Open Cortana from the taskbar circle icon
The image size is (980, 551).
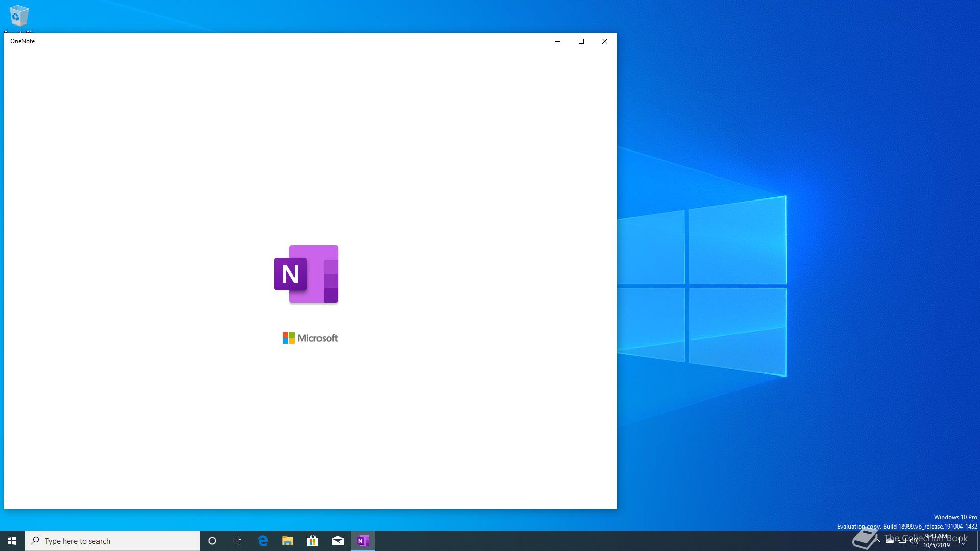tap(212, 541)
